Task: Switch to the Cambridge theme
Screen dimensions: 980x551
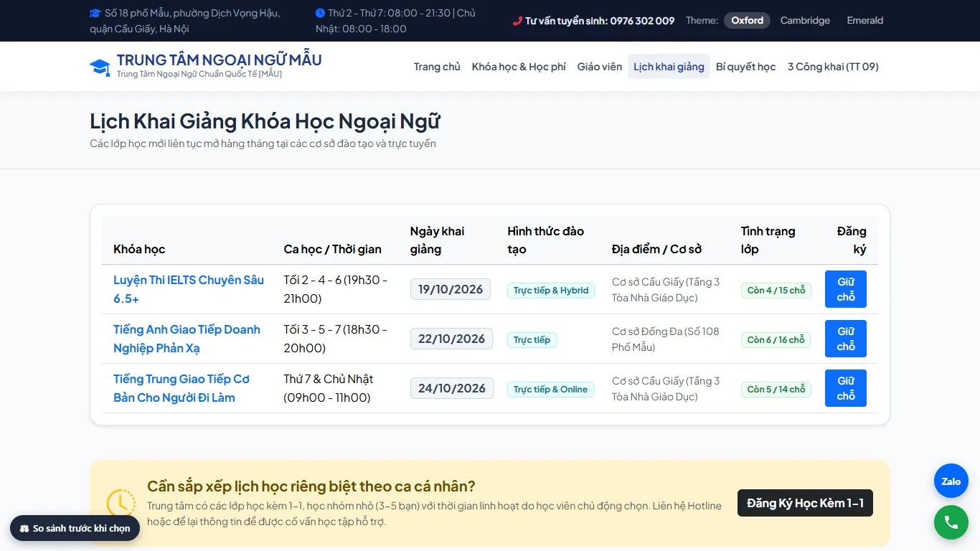Action: point(805,21)
